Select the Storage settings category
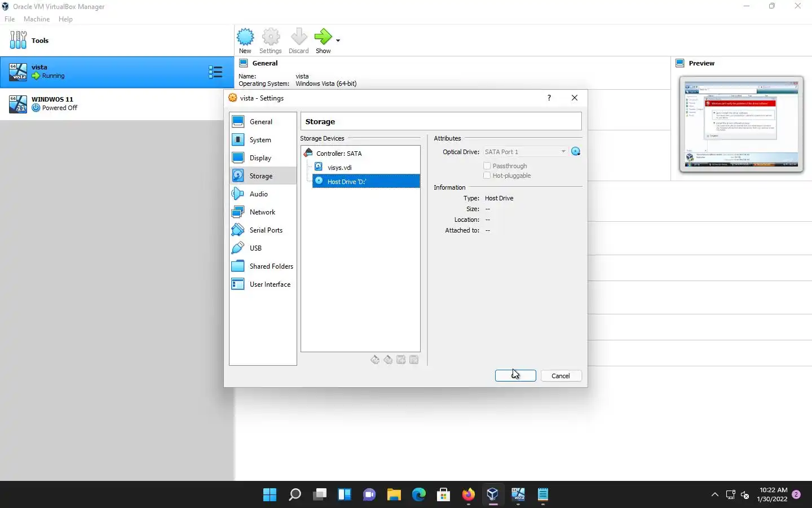This screenshot has width=812, height=508. [263, 176]
